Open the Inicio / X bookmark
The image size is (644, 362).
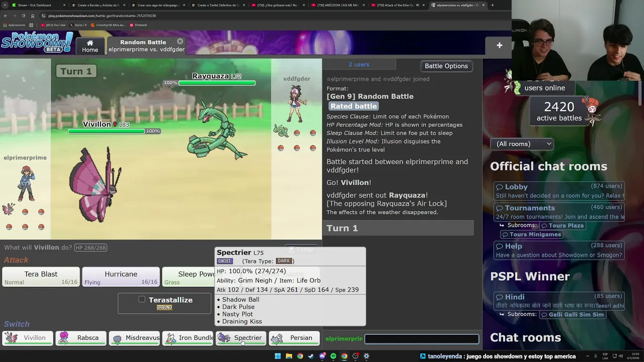pyautogui.click(x=78, y=25)
